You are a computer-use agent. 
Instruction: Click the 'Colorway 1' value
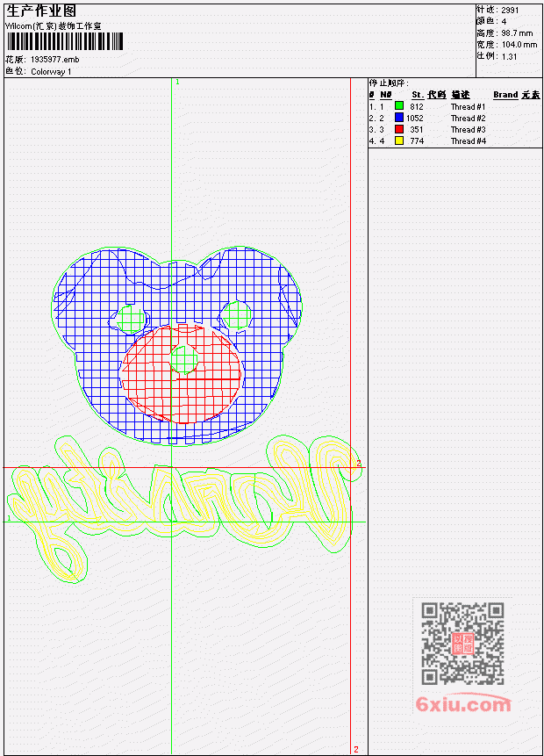(x=51, y=72)
